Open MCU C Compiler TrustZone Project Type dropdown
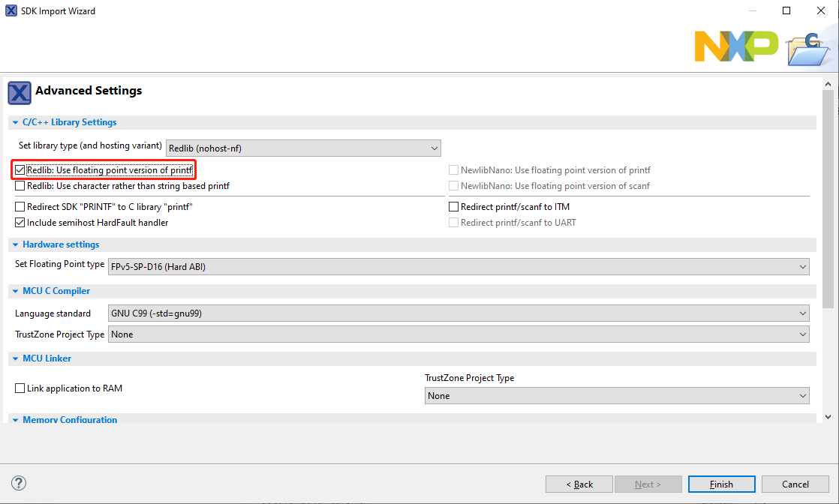The height and width of the screenshot is (504, 839). point(459,334)
